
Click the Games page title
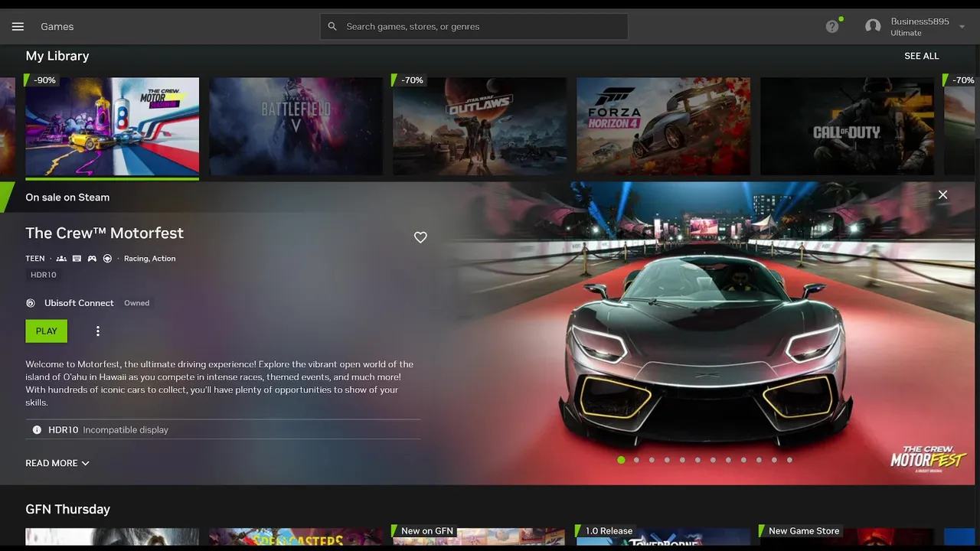click(57, 27)
